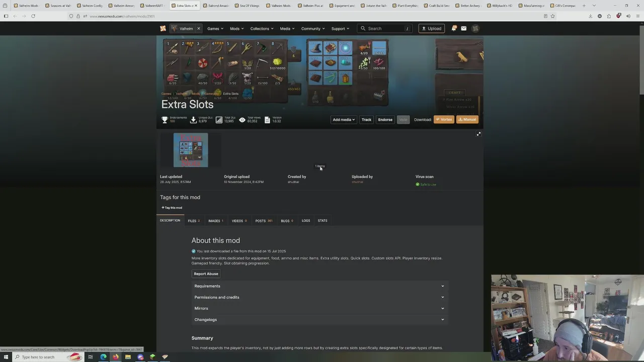The image size is (644, 362).
Task: Click the Version document icon
Action: click(267, 120)
